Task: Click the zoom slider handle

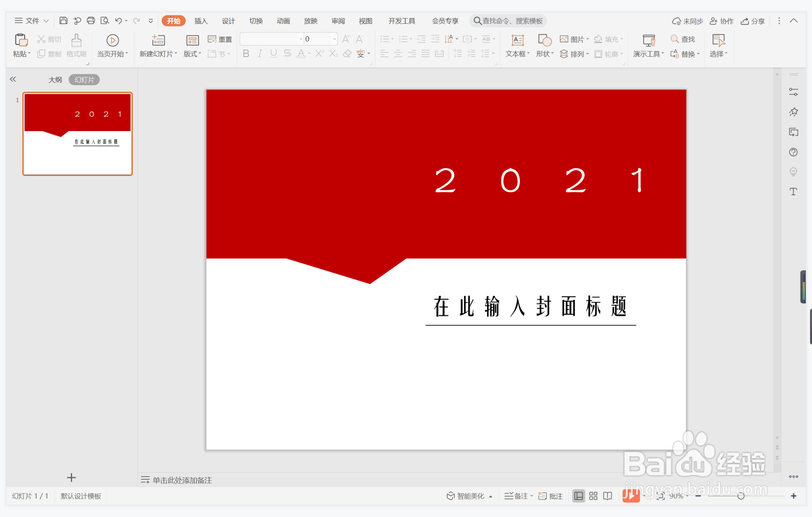Action: pyautogui.click(x=741, y=496)
